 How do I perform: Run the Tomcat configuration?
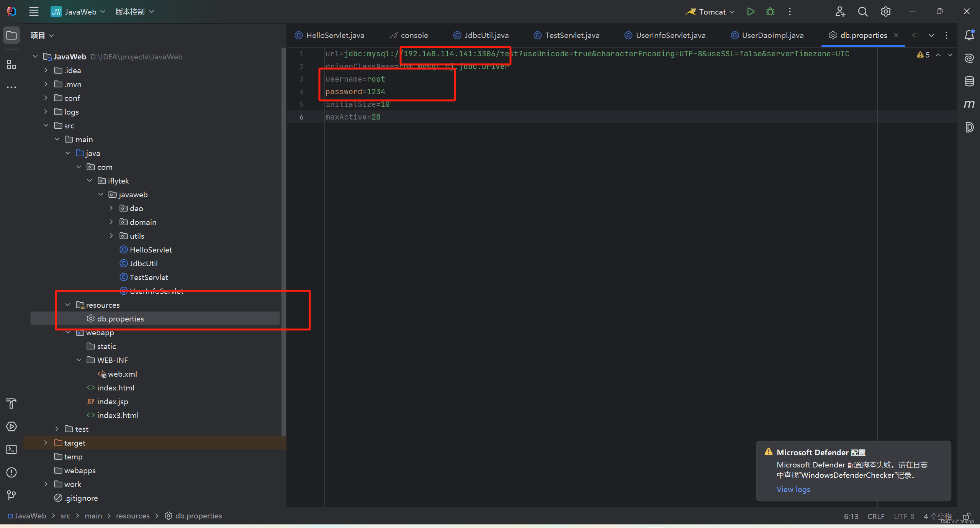751,11
